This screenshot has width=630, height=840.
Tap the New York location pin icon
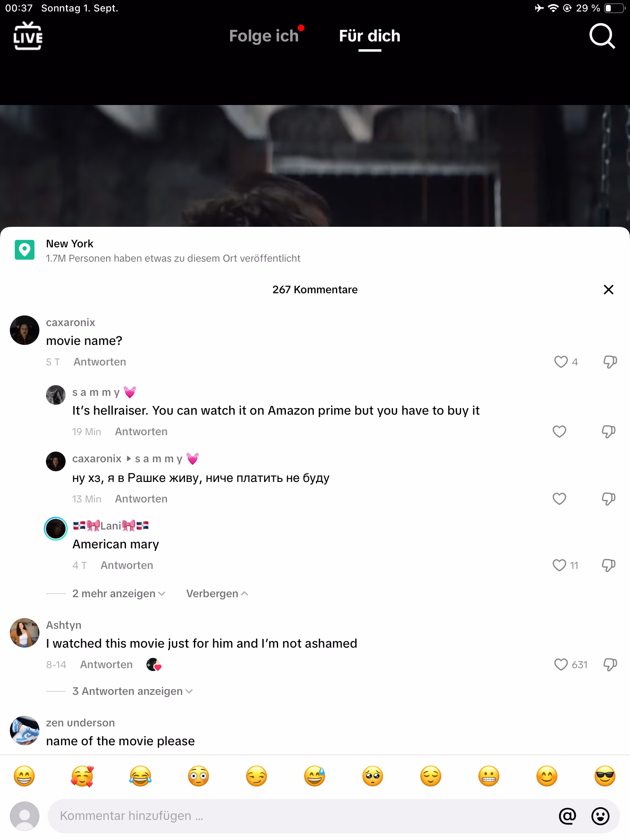tap(25, 250)
